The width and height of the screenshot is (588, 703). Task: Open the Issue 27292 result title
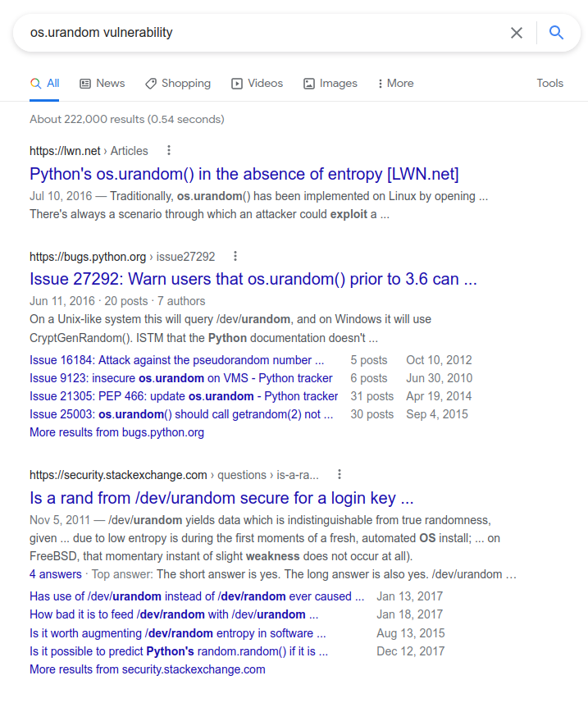coord(253,279)
